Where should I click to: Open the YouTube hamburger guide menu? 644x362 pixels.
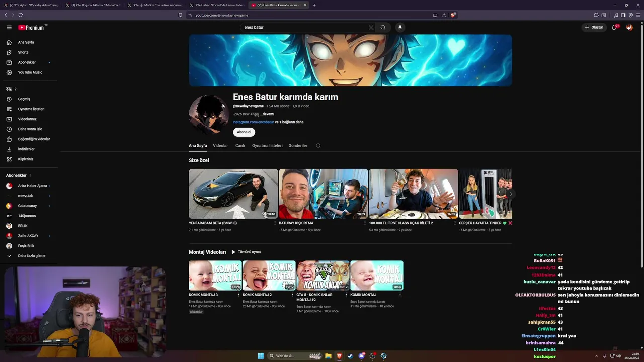click(9, 27)
